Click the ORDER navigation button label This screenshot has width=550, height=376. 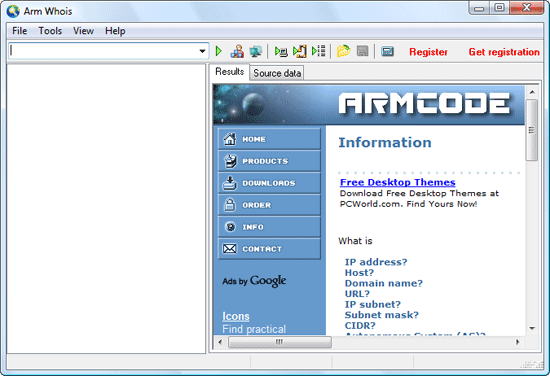pyautogui.click(x=256, y=205)
